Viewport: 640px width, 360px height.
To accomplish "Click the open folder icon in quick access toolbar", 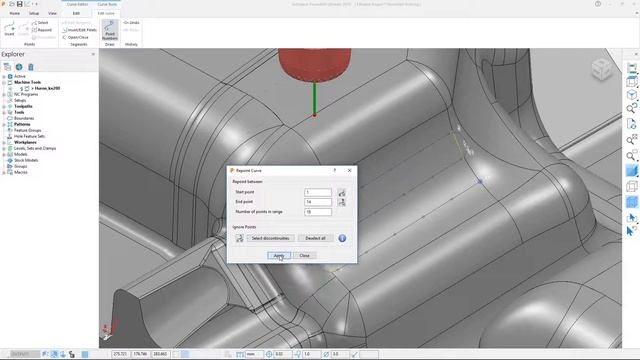I will tap(12, 4).
